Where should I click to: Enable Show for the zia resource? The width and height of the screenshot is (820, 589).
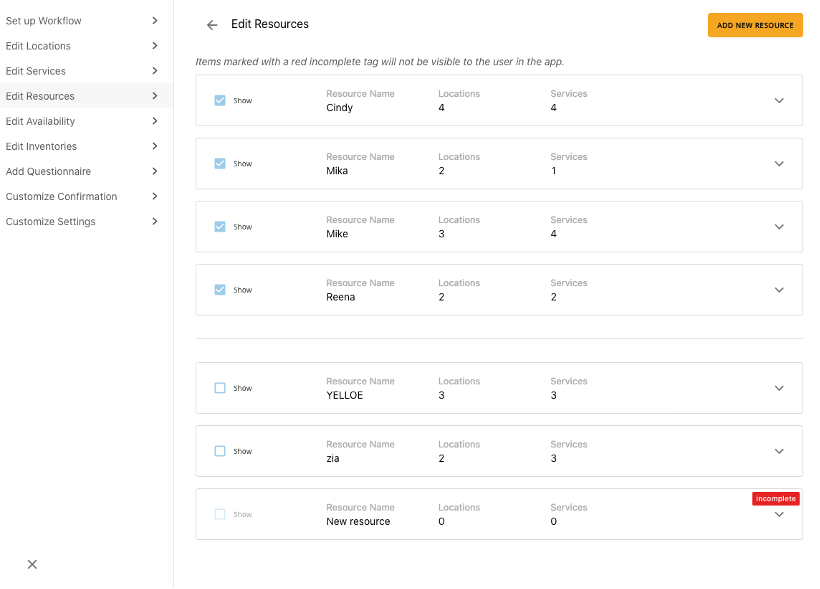(220, 451)
